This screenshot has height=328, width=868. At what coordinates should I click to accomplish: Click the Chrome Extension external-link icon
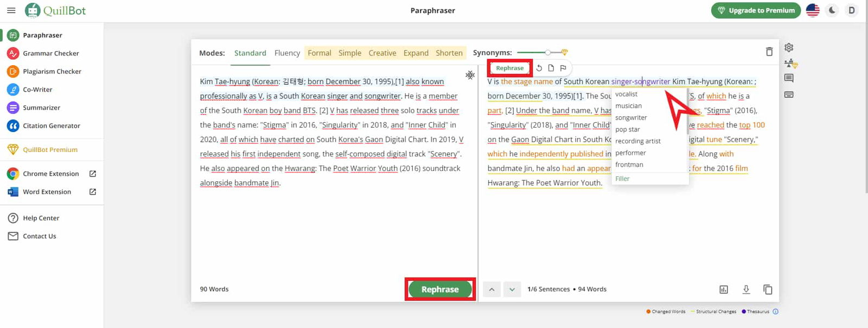(93, 174)
